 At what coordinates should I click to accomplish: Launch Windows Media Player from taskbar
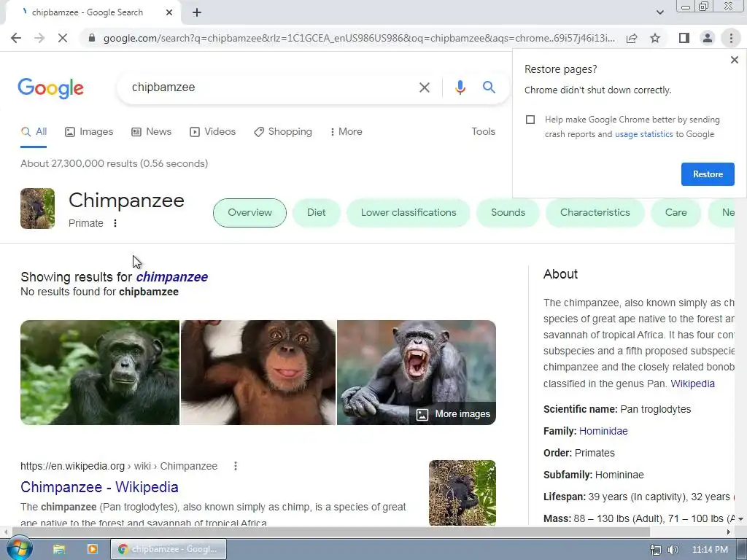[x=93, y=550]
